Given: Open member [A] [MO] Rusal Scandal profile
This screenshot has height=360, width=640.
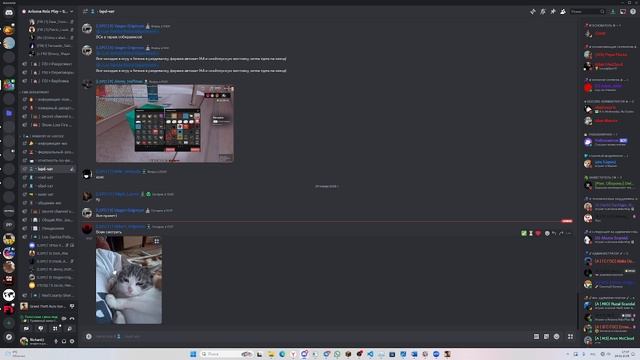Looking at the screenshot, I should click(x=610, y=306).
